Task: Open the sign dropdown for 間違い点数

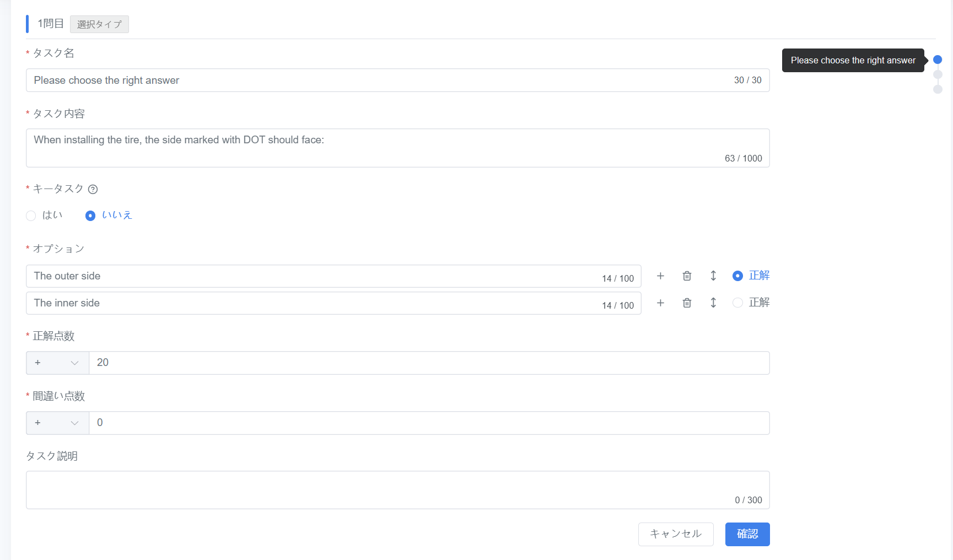Action: [57, 423]
